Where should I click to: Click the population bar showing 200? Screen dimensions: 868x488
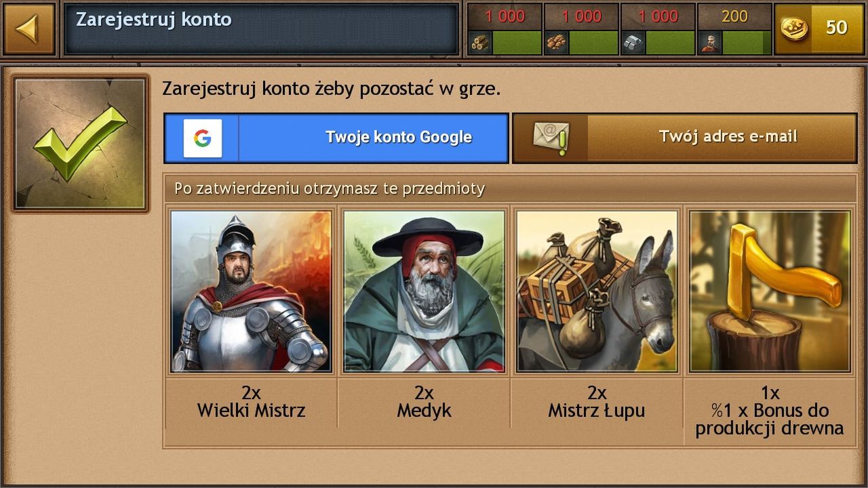coord(734,29)
